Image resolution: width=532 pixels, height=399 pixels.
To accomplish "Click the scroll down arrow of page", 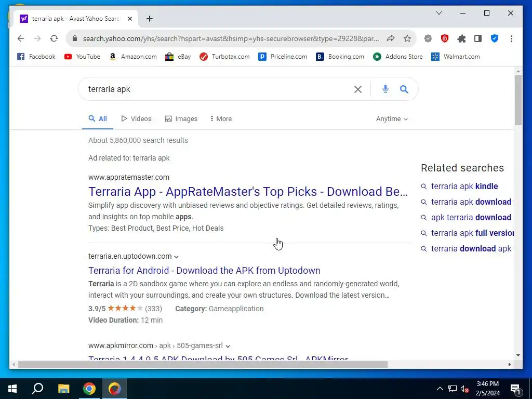I will tap(518, 355).
